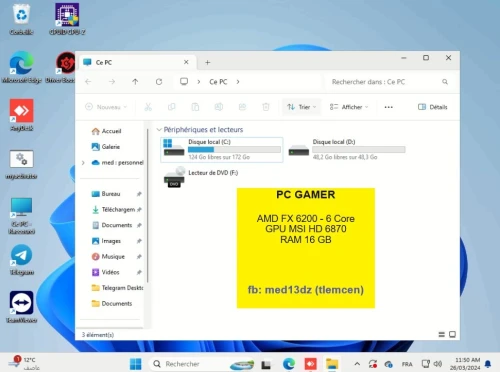500x372 pixels.
Task: Click the Copy icon in Explorer toolbar
Action: tap(171, 107)
